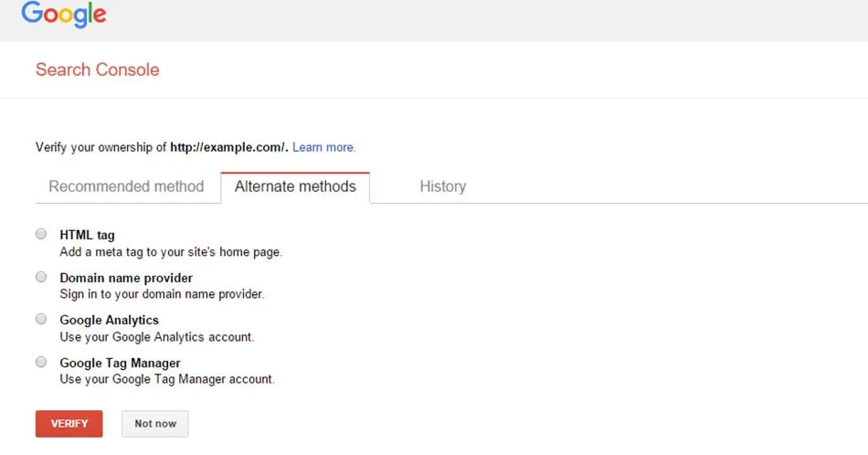Click the bold Domain name provider label

[x=126, y=278]
